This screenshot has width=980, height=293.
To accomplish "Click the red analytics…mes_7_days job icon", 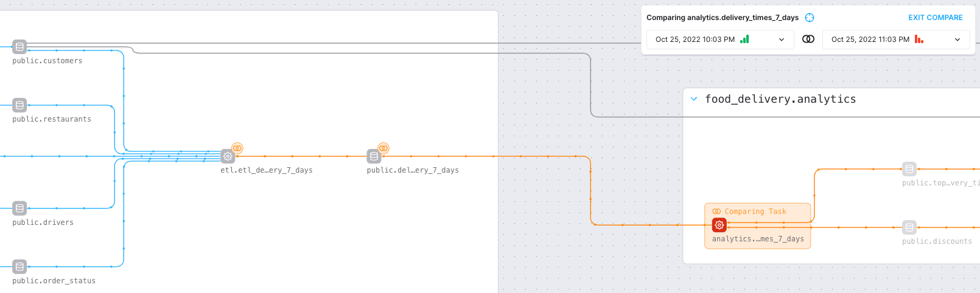I will click(719, 225).
